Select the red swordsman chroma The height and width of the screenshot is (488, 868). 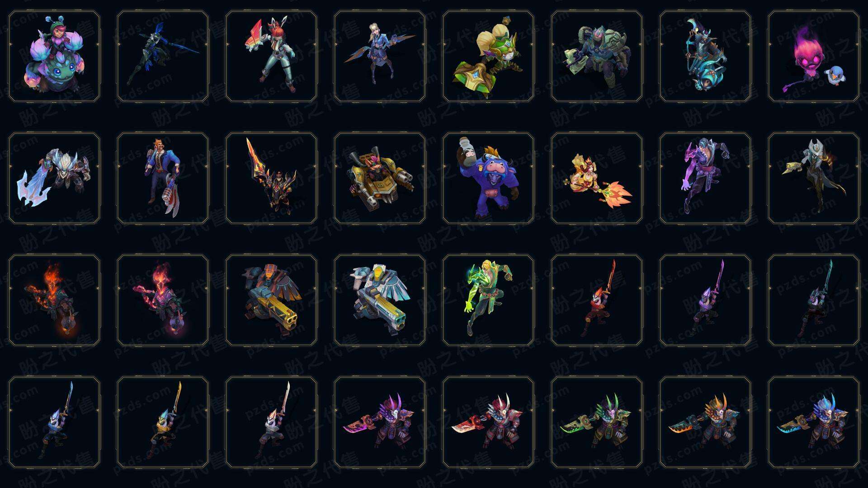click(597, 300)
